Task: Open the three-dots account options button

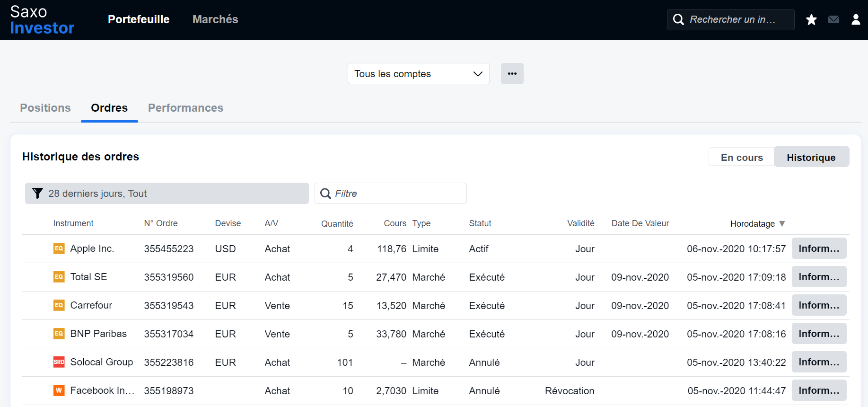Action: click(x=512, y=73)
